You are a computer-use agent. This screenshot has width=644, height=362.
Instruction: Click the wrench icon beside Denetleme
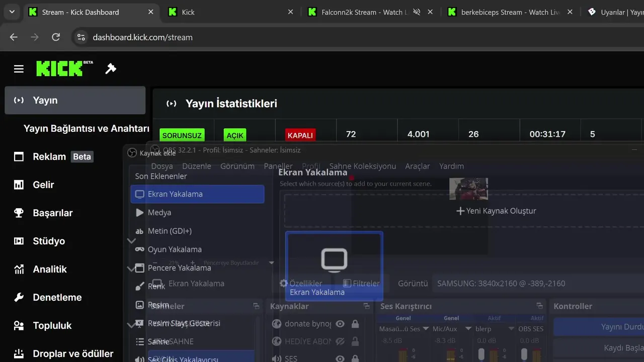[x=19, y=298]
